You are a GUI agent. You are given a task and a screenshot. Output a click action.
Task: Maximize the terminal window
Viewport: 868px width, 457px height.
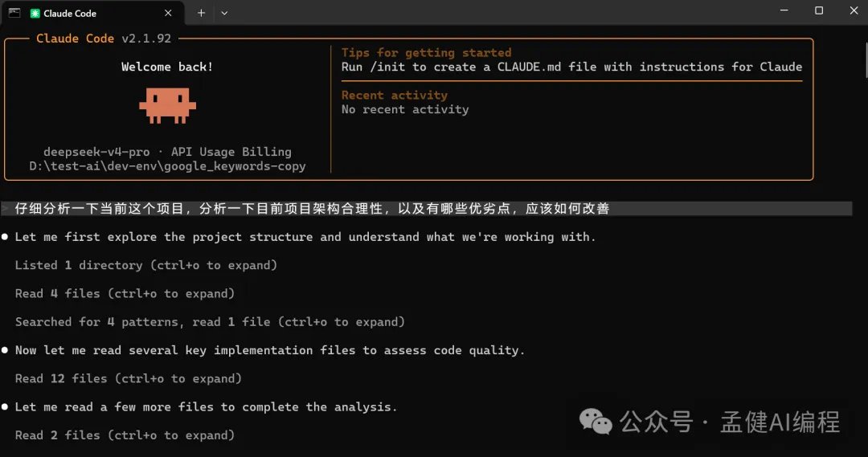[x=819, y=11]
